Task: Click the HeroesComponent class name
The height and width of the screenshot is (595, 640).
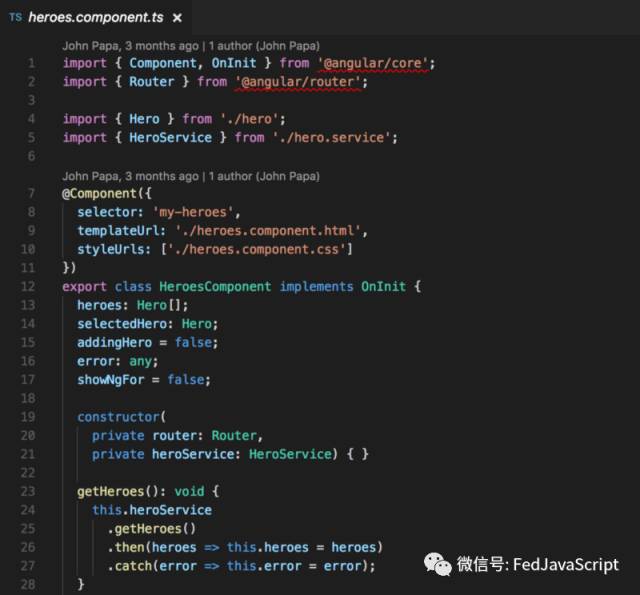Action: click(x=215, y=286)
